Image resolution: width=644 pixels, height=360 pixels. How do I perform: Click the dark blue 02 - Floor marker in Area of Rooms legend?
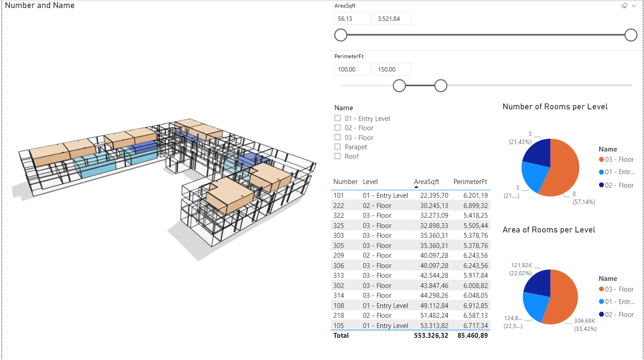tap(601, 315)
